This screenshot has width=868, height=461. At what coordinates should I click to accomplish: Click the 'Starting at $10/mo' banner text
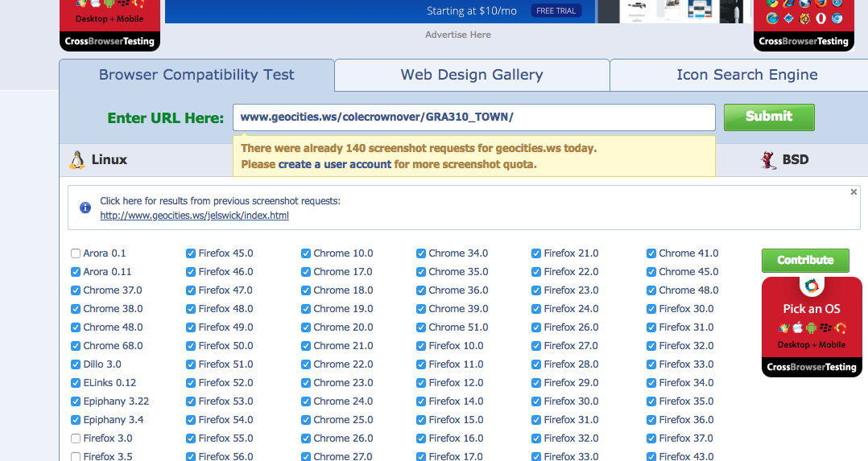pos(472,11)
